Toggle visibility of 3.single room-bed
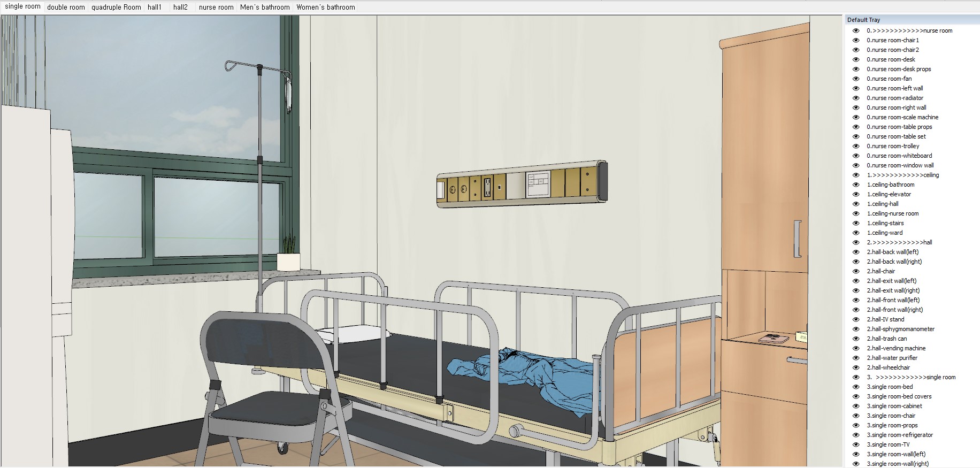980x468 pixels. tap(856, 387)
